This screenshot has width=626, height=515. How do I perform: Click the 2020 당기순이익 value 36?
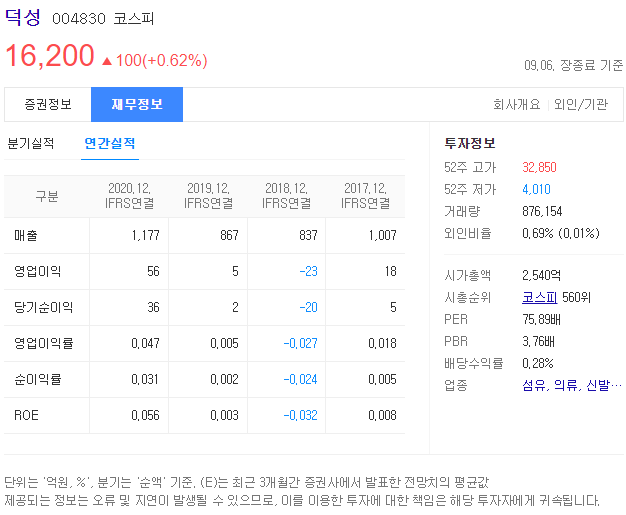tap(153, 307)
